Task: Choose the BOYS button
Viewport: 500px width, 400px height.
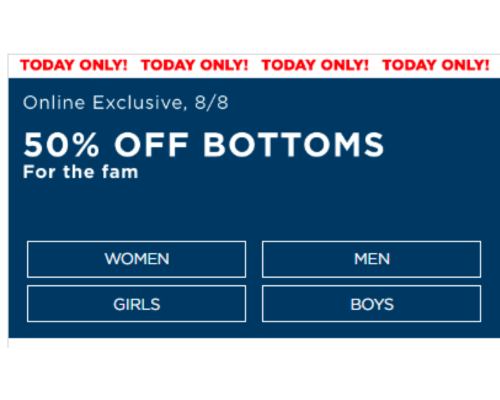Action: [371, 304]
